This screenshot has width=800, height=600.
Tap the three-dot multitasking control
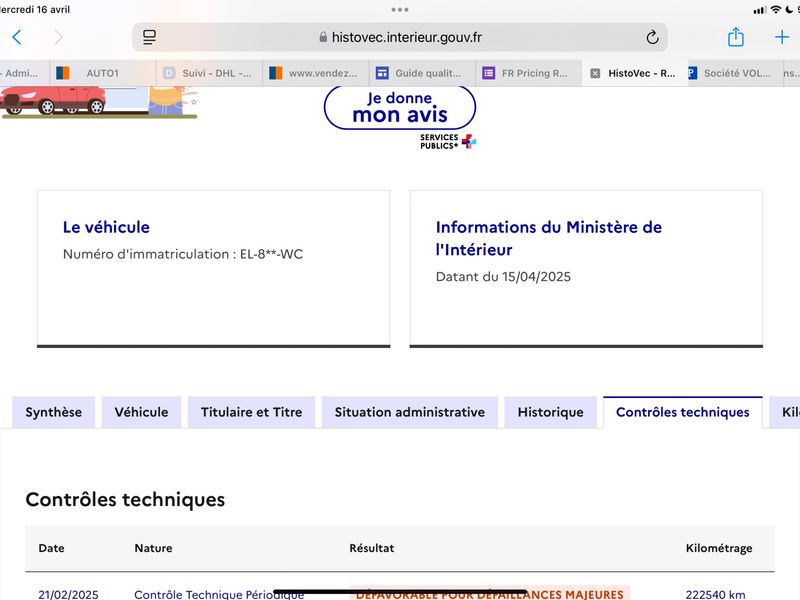click(x=400, y=10)
